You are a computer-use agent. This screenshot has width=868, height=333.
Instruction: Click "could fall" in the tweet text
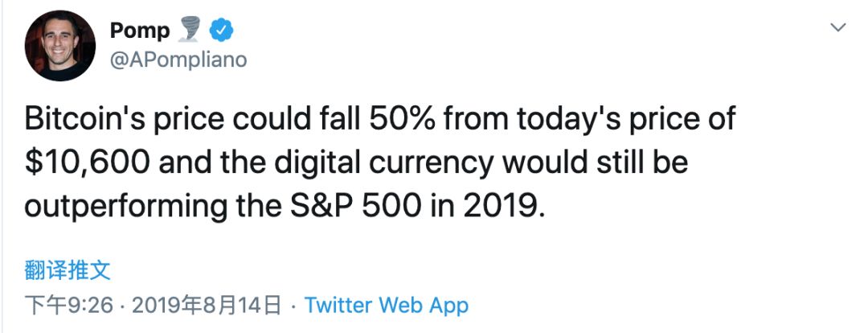(297, 120)
